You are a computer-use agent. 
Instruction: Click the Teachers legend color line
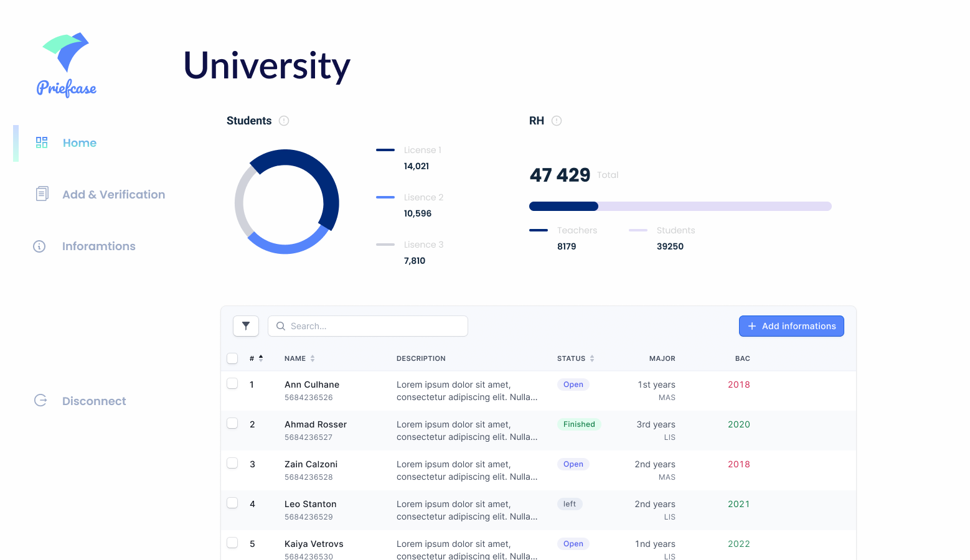539,230
